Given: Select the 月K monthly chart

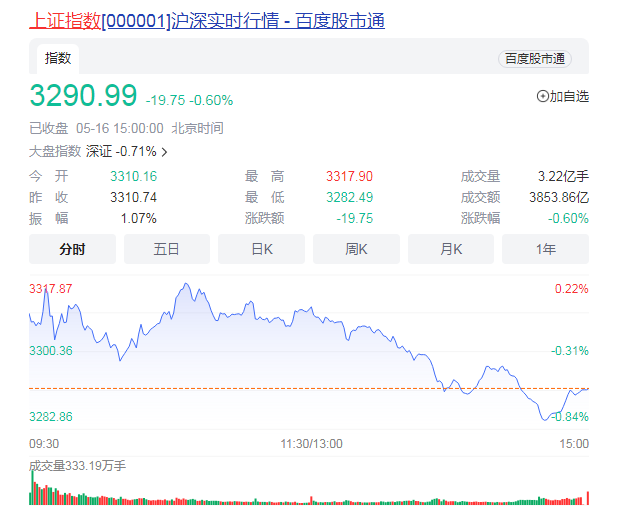Looking at the screenshot, I should point(451,249).
